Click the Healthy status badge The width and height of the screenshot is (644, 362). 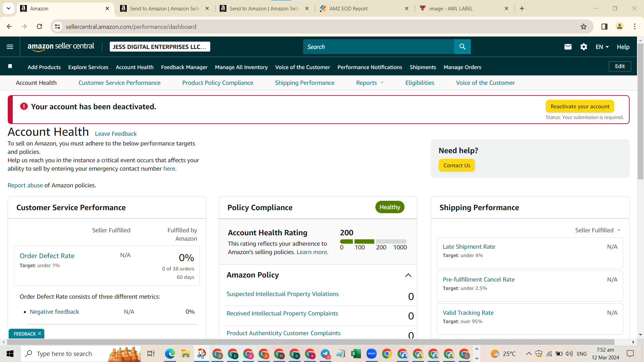pos(390,207)
